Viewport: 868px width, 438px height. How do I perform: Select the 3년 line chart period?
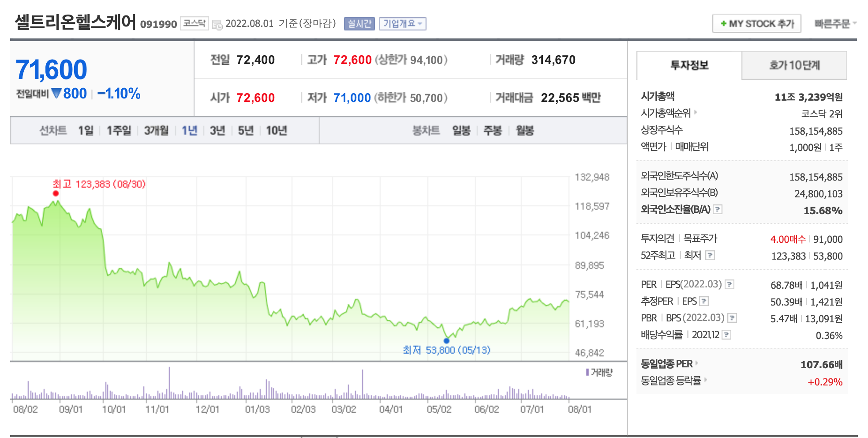tap(217, 131)
